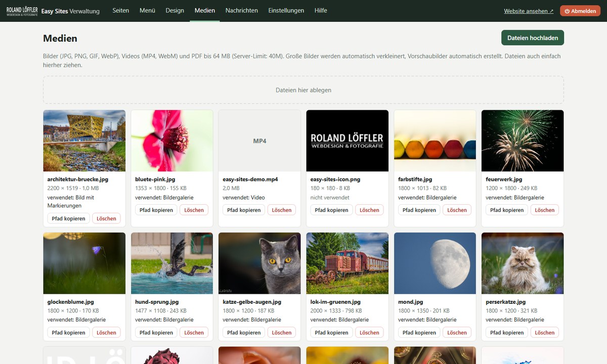Image resolution: width=607 pixels, height=364 pixels.
Task: Delete mond.jpg with Löschen
Action: (x=457, y=332)
